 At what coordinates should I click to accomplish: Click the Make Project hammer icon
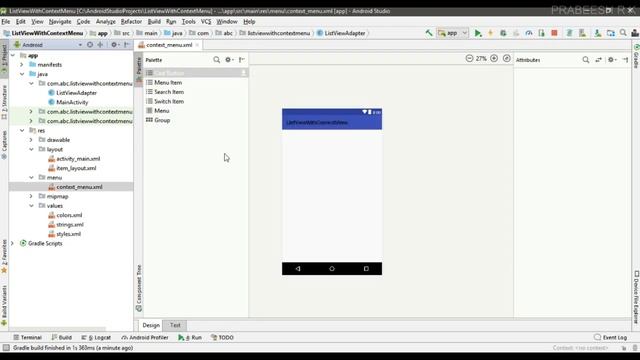pyautogui.click(x=429, y=33)
